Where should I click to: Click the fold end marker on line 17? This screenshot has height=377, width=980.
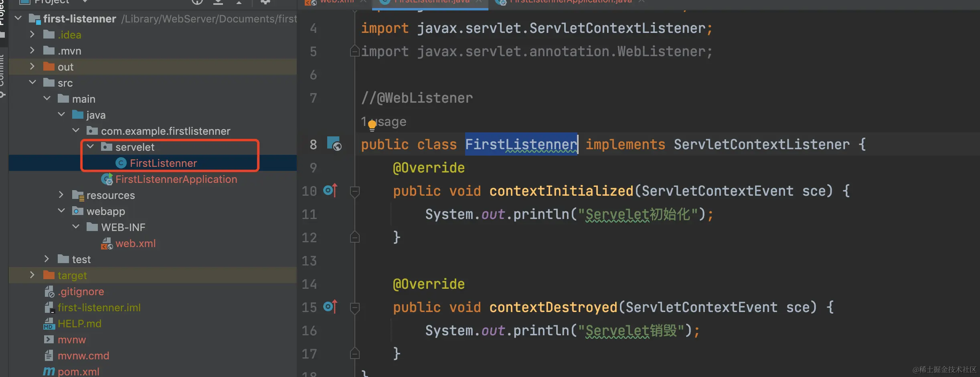(354, 354)
